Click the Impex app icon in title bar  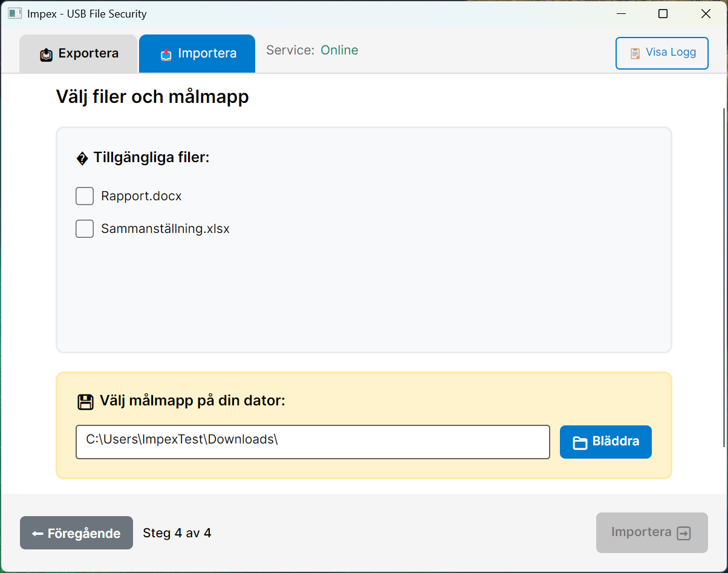15,13
